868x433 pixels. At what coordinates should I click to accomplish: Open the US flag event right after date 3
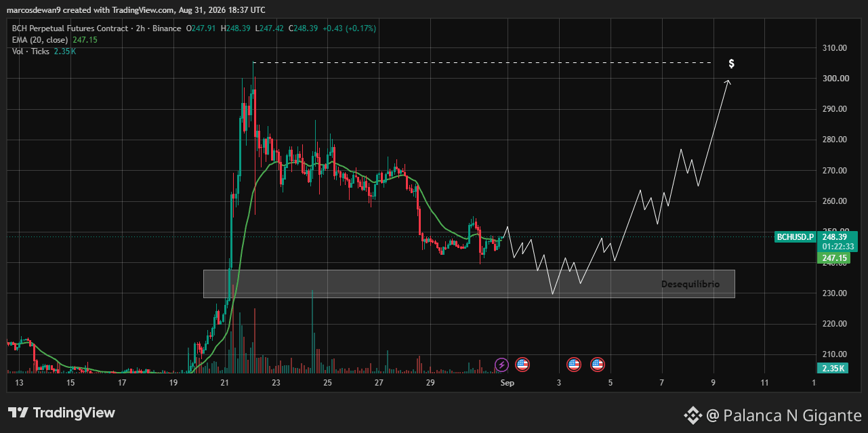[x=574, y=365]
